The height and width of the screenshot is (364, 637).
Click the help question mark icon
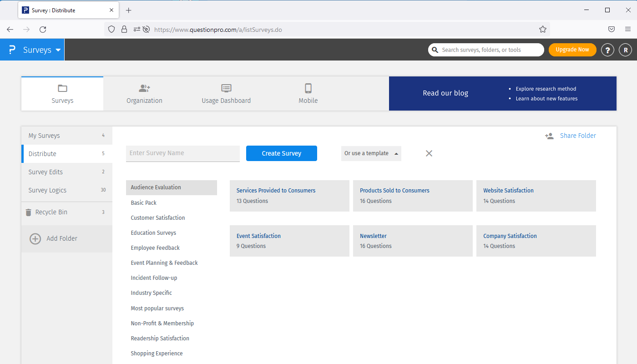click(x=607, y=50)
